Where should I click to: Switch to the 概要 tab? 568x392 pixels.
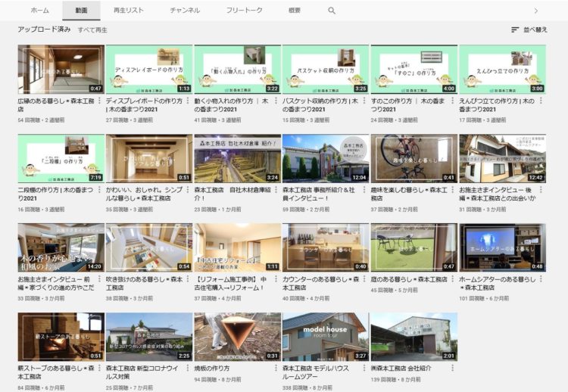pyautogui.click(x=295, y=11)
